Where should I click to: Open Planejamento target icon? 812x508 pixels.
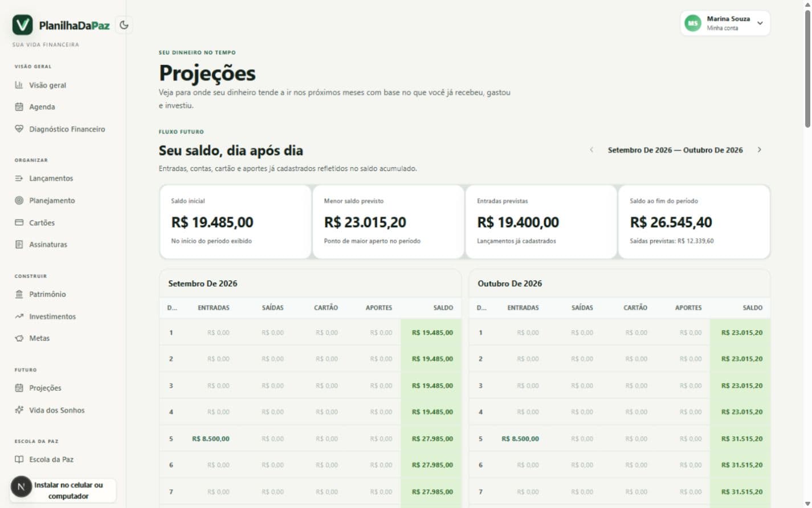coord(19,200)
